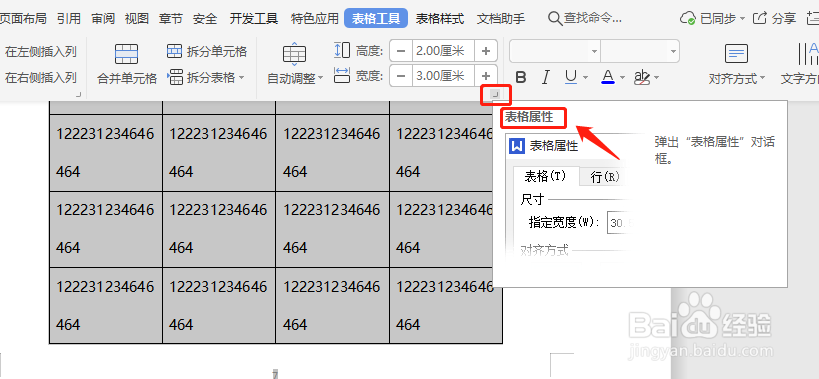Open the Synced (已同步) cloud status menu

pyautogui.click(x=712, y=19)
